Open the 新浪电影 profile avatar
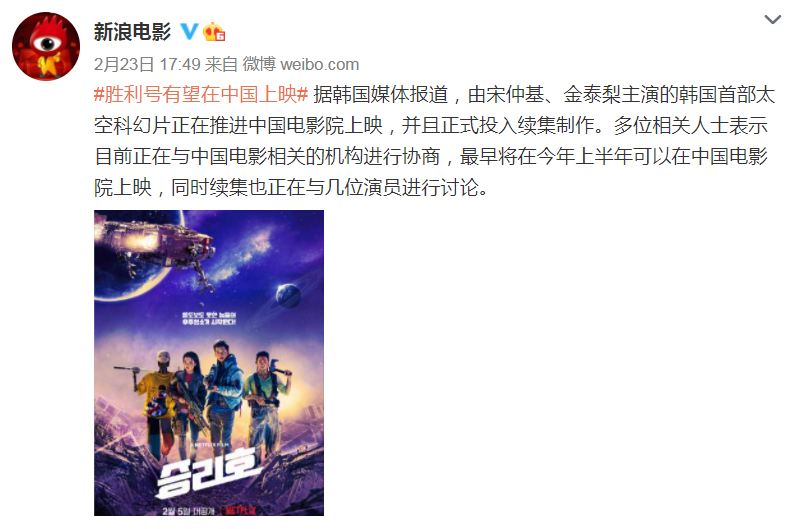This screenshot has width=792, height=529. coord(46,46)
